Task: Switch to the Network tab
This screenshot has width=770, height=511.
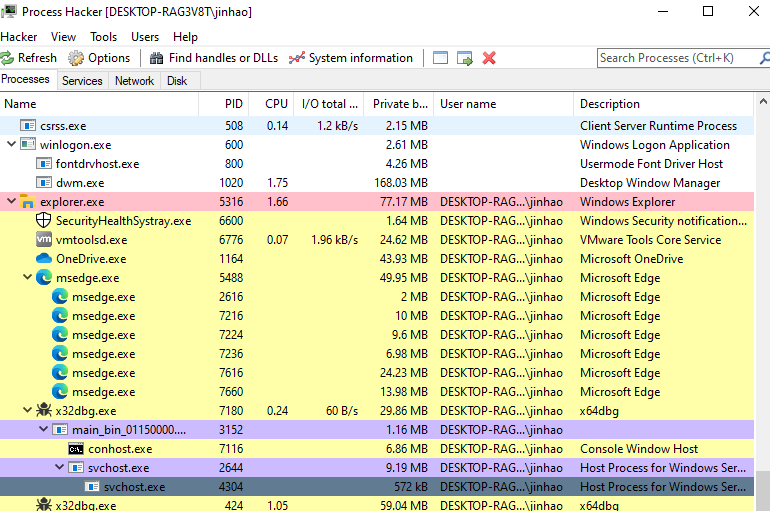Action: pyautogui.click(x=134, y=81)
